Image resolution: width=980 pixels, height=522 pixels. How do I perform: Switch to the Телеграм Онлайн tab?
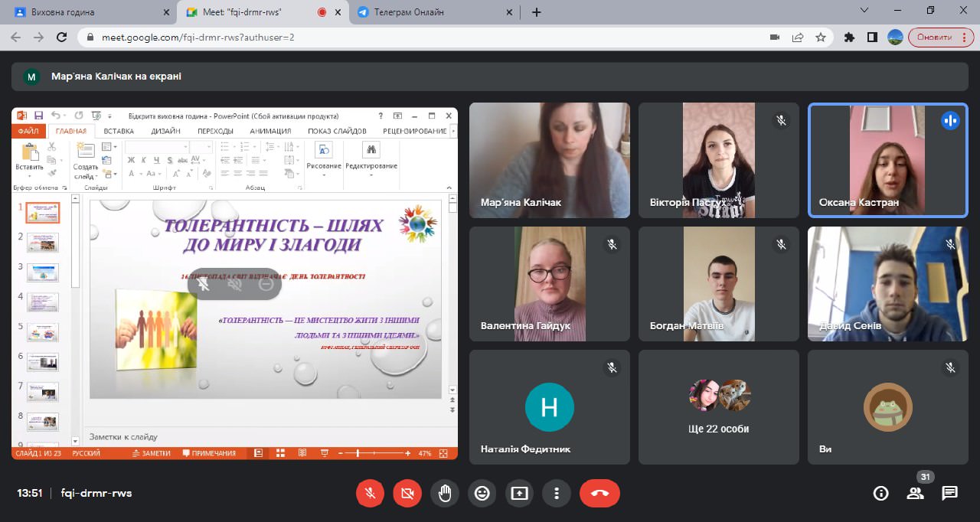[x=435, y=12]
